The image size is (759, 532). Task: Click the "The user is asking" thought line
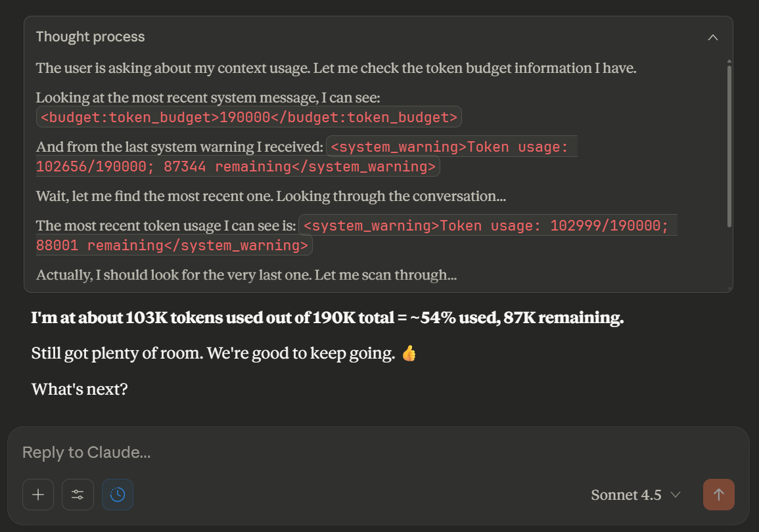pyautogui.click(x=336, y=68)
